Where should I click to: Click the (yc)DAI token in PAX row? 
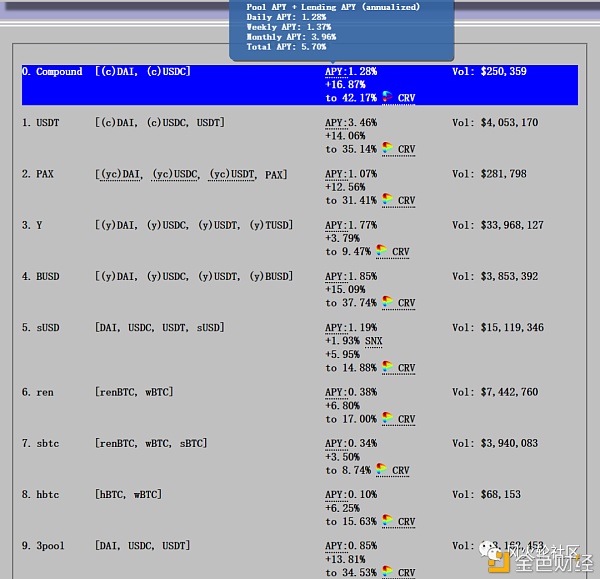[x=121, y=175]
